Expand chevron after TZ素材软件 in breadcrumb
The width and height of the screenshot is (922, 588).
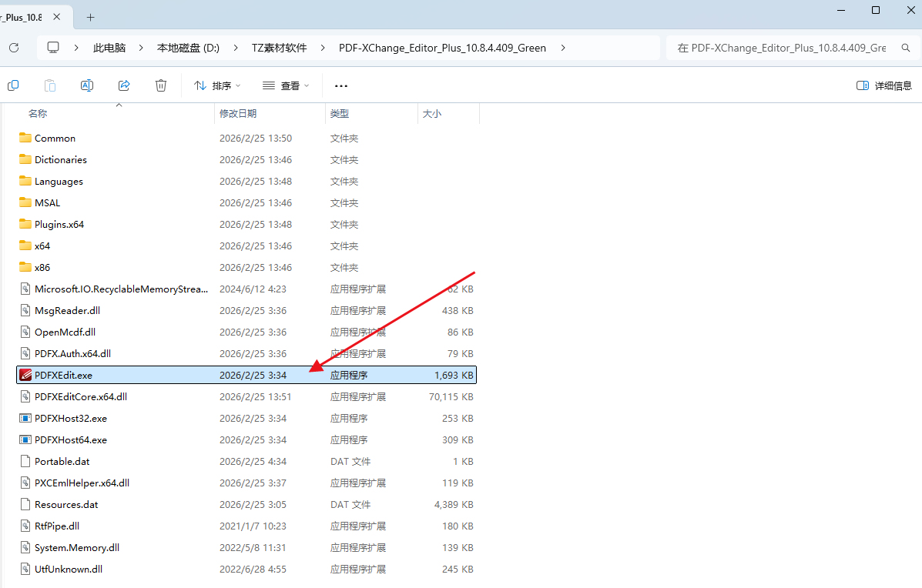323,48
